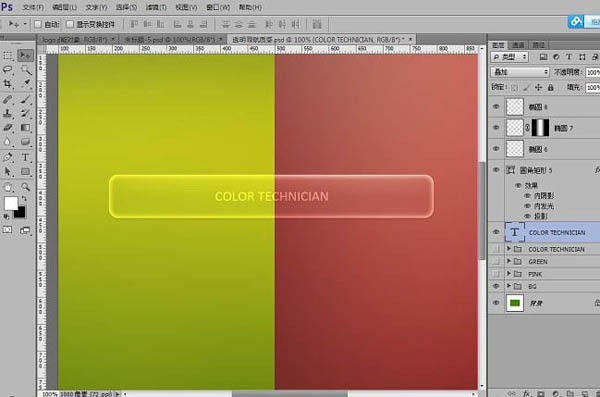Select the COLOR TECHNICIAN text layer thumbnail

click(515, 232)
